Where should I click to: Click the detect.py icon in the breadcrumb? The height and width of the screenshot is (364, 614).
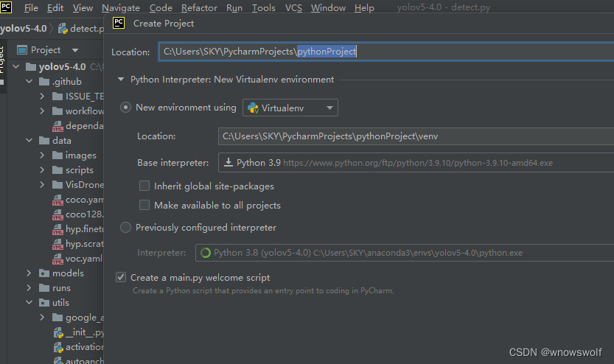click(63, 29)
